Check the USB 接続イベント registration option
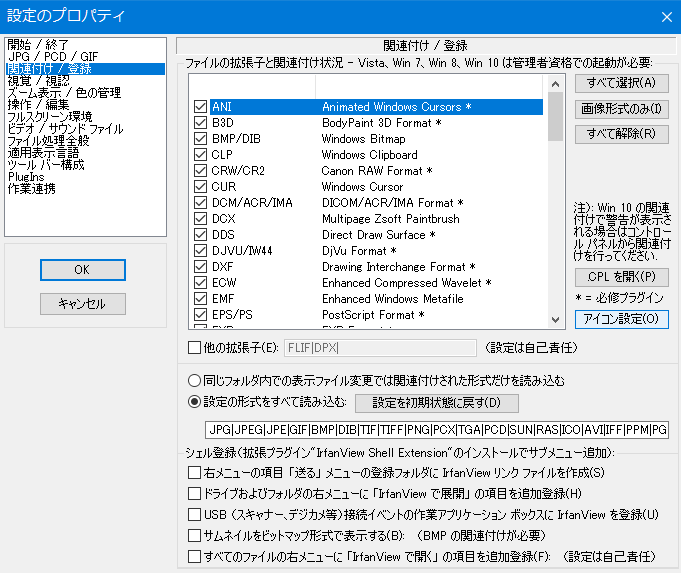681x573 pixels. 194,514
